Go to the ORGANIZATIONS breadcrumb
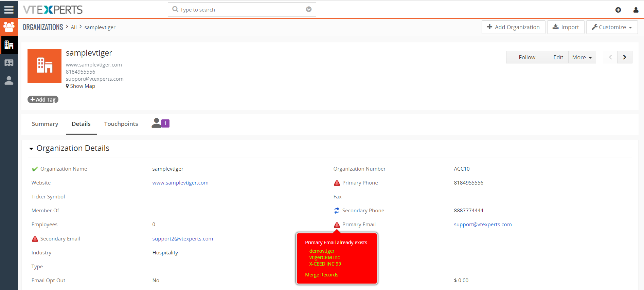 (43, 27)
